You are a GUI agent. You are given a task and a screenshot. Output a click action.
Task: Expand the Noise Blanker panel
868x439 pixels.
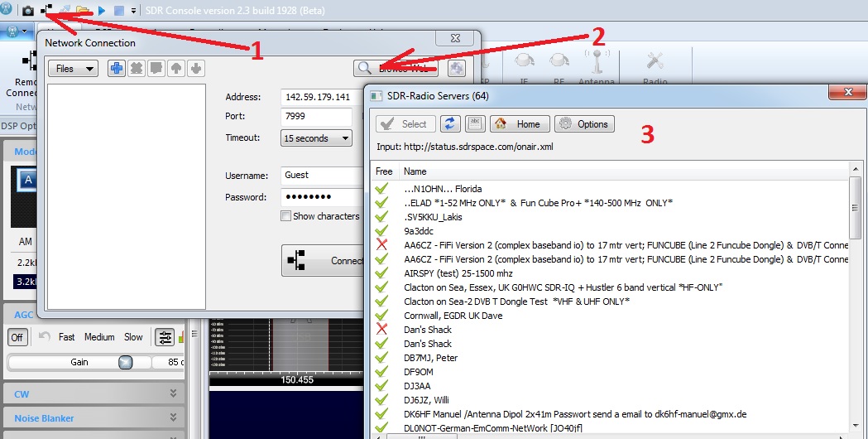[x=93, y=418]
